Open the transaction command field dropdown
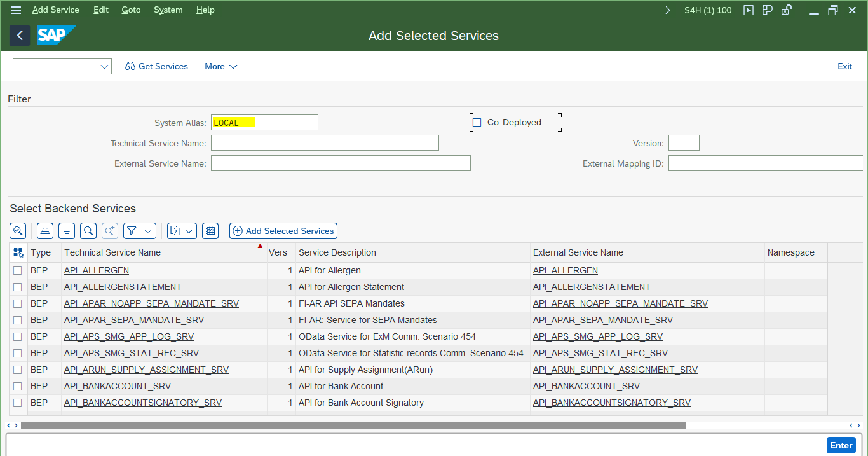The width and height of the screenshot is (868, 456). coord(104,66)
